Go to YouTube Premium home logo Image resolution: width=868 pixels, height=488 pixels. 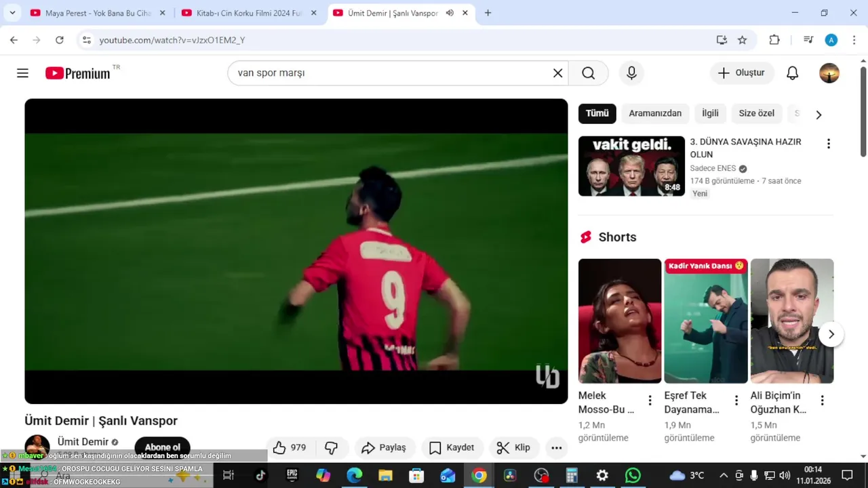click(x=78, y=73)
